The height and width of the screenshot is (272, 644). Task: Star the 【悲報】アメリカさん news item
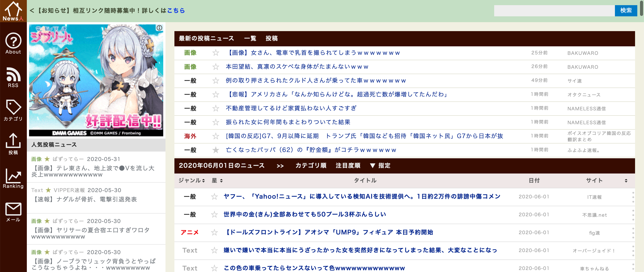pyautogui.click(x=216, y=95)
